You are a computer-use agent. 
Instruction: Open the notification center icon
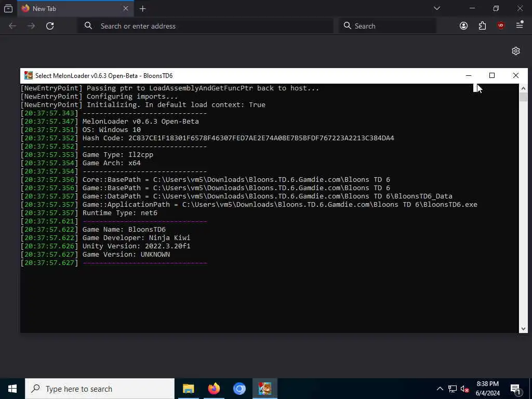[x=515, y=389]
